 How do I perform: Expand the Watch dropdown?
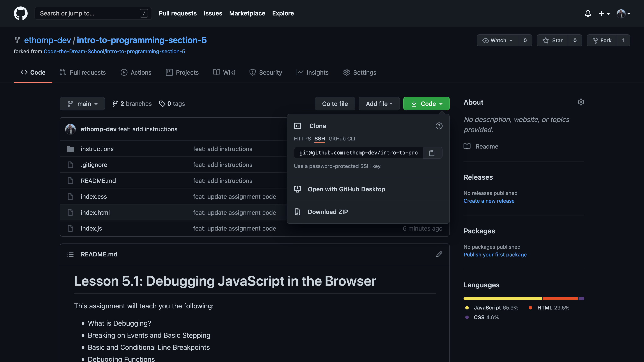(498, 40)
